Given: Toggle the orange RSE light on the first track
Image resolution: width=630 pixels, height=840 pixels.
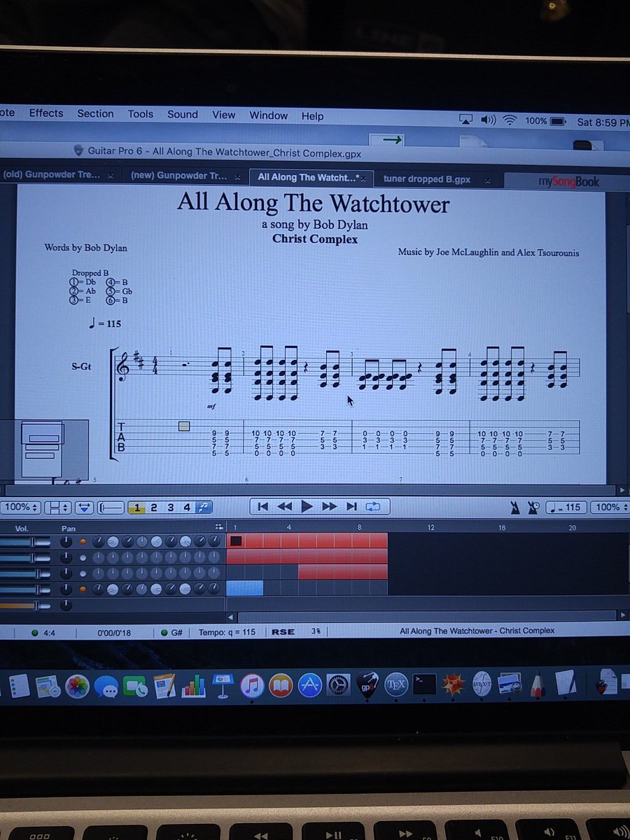Looking at the screenshot, I should click(x=82, y=540).
